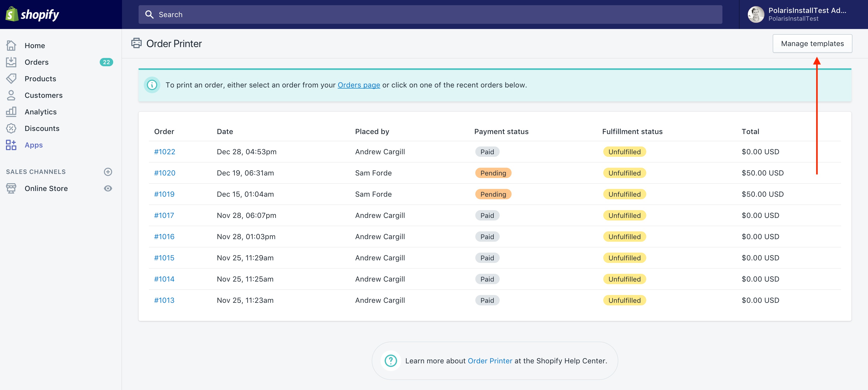Click the 22 orders count badge

(x=106, y=62)
